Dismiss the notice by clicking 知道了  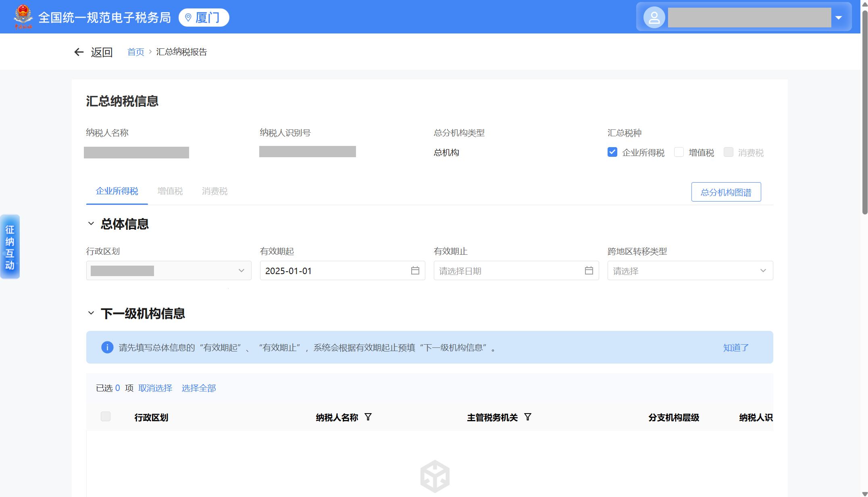tap(736, 347)
